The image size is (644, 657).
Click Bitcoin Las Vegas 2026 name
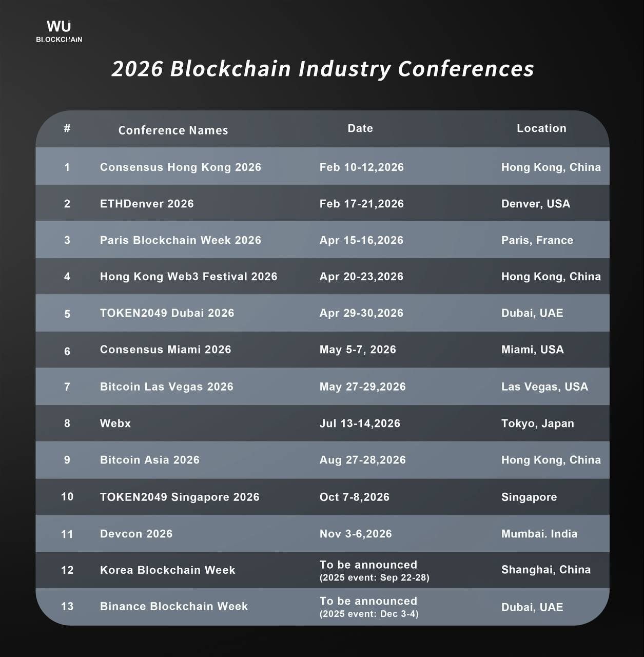(x=166, y=387)
